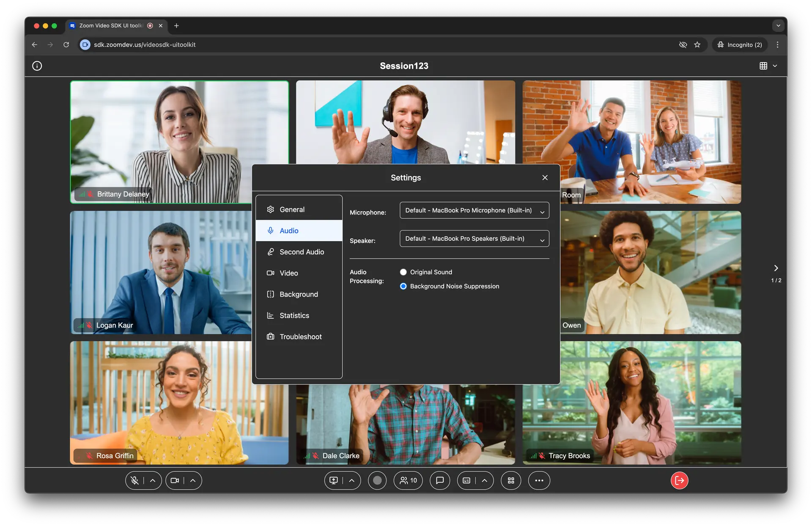Click the red leave session button
This screenshot has height=526, width=812.
679,480
